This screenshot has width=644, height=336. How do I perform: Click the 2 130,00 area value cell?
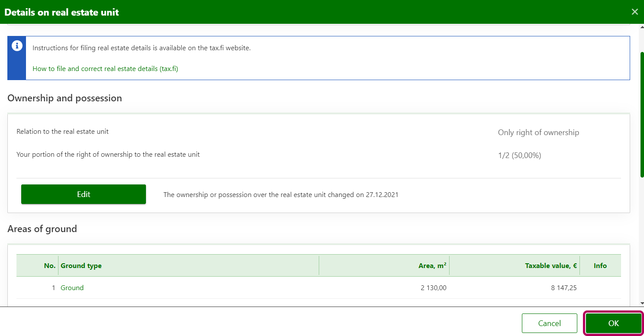(433, 288)
